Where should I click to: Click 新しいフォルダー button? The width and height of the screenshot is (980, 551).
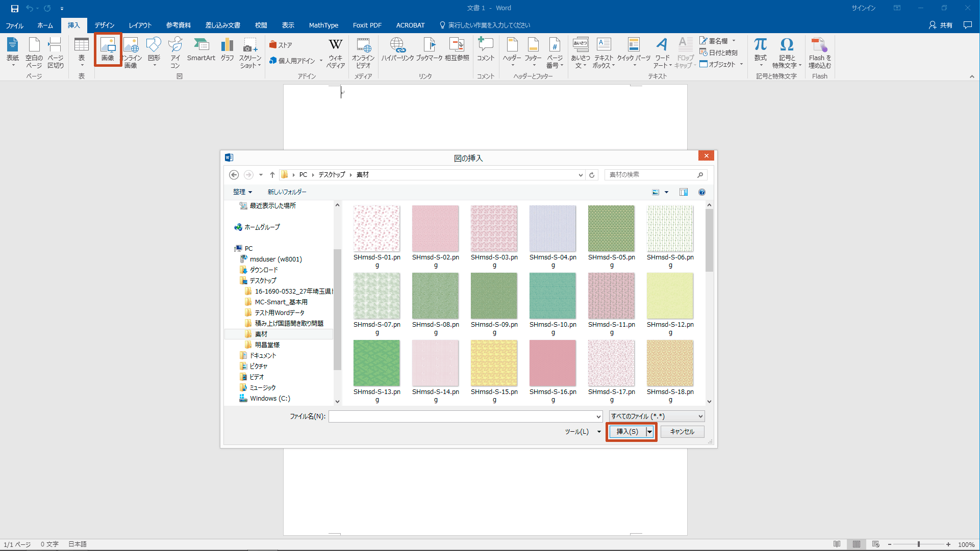(287, 192)
